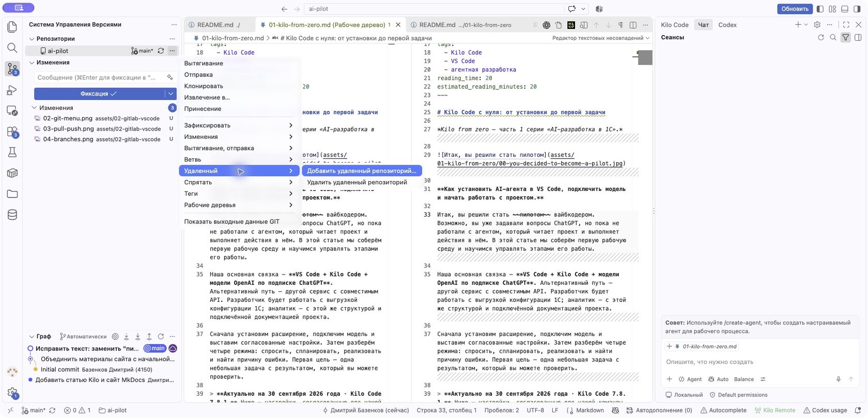
Task: Click Kilo Remote in status bar
Action: click(x=775, y=410)
